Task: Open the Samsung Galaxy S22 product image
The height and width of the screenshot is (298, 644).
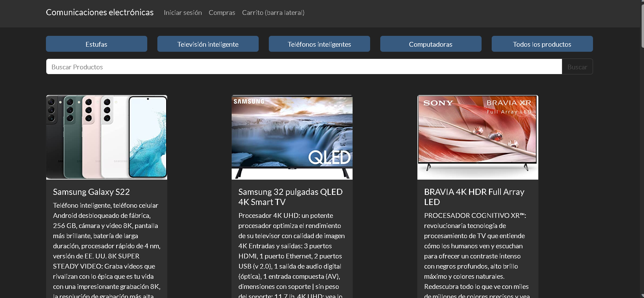Action: coord(107,137)
